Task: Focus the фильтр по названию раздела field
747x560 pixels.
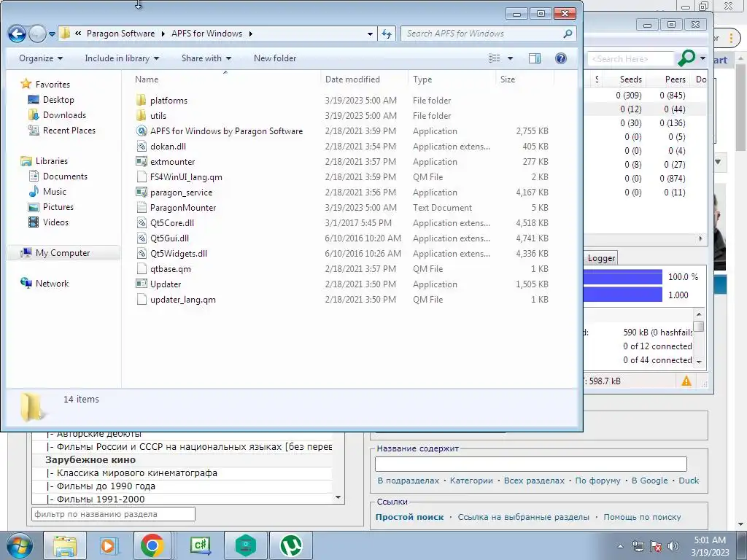Action: pyautogui.click(x=113, y=514)
